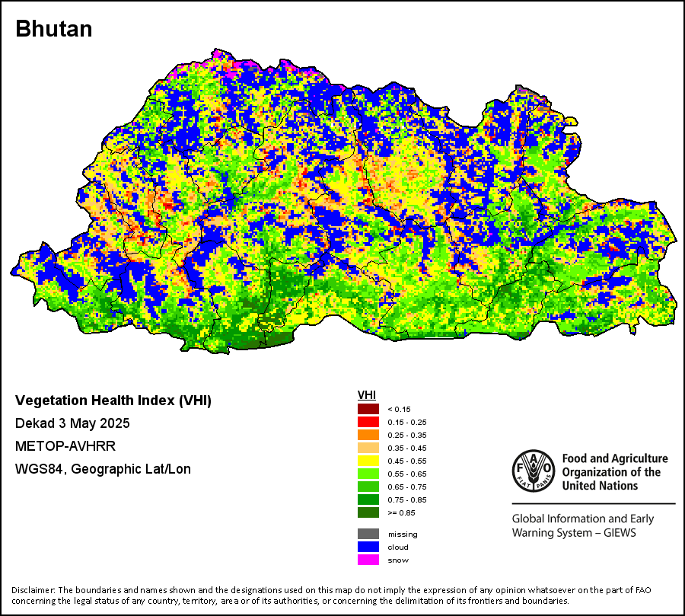Click the '0.65 - 0.75' legend label
Screen dimensions: 685x616
[407, 487]
